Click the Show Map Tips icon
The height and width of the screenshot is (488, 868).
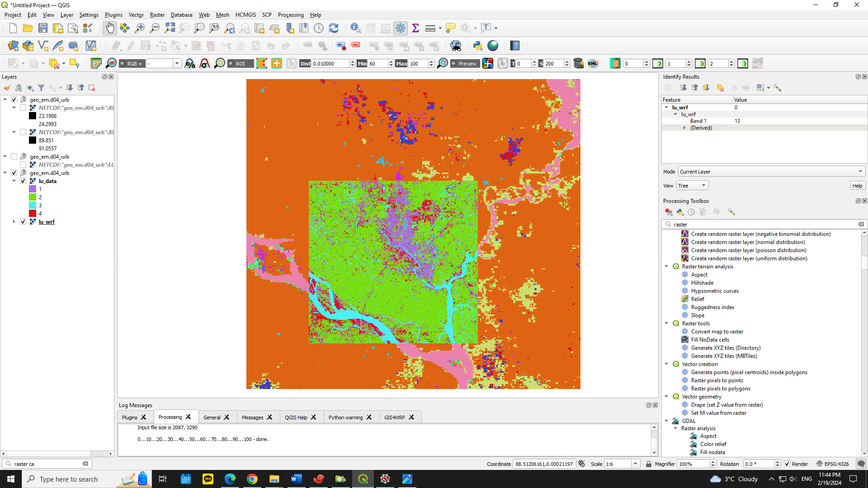click(450, 28)
